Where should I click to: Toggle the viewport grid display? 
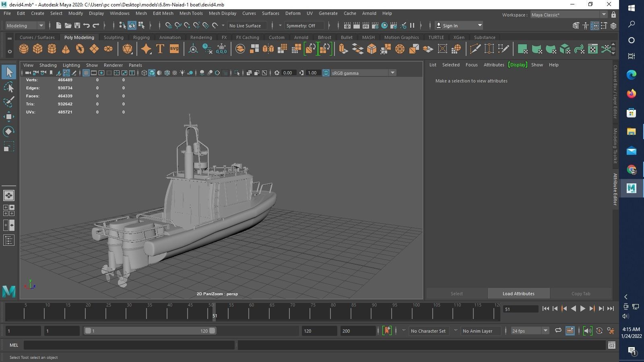pos(86,73)
